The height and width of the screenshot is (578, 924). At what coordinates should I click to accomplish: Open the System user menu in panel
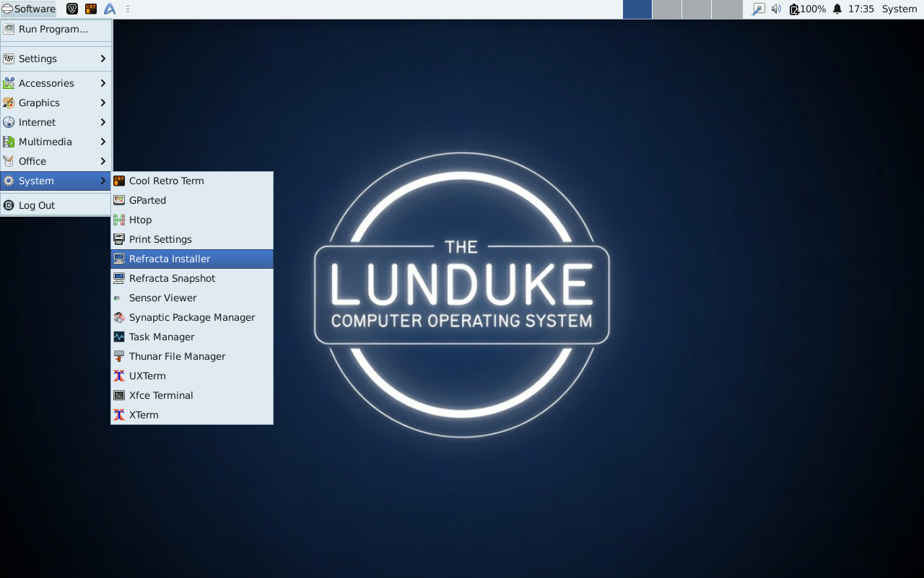899,9
